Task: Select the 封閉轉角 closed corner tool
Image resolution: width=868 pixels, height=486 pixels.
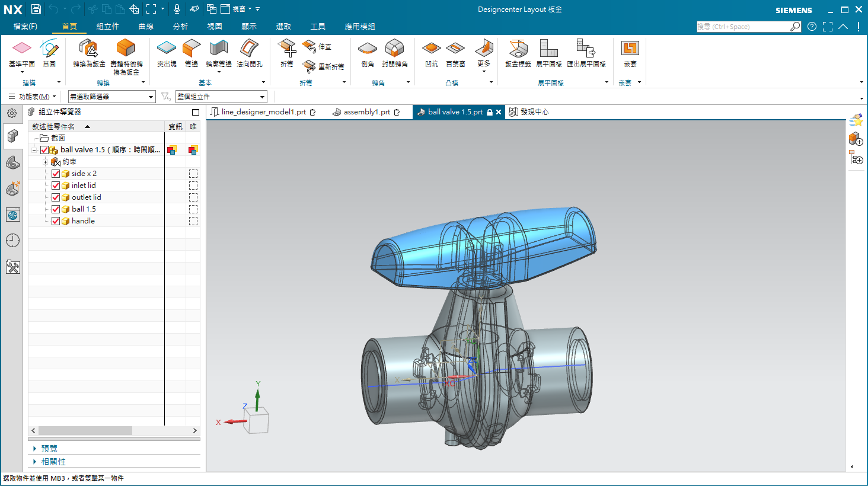Action: [394, 49]
